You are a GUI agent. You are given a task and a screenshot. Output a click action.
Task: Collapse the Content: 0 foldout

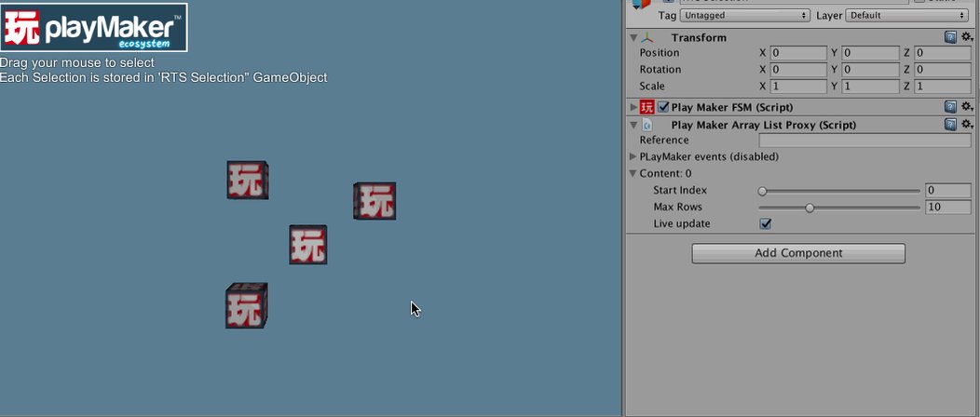[633, 173]
